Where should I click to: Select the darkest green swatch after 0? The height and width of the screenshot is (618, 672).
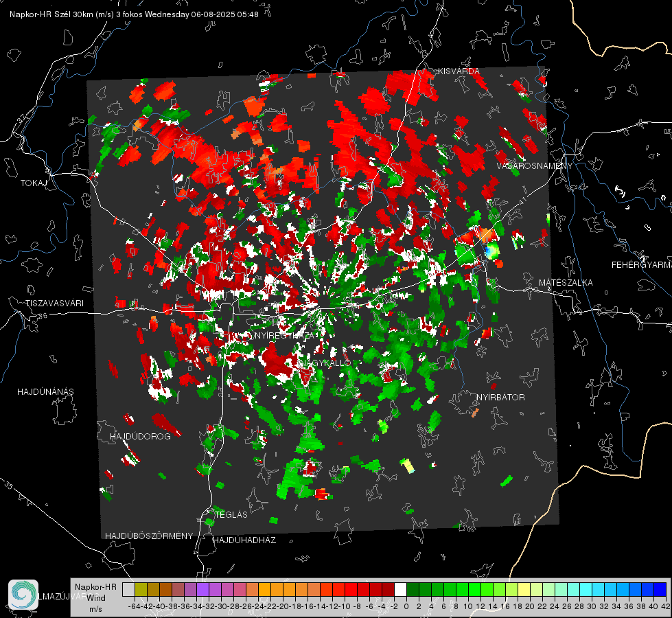(413, 589)
